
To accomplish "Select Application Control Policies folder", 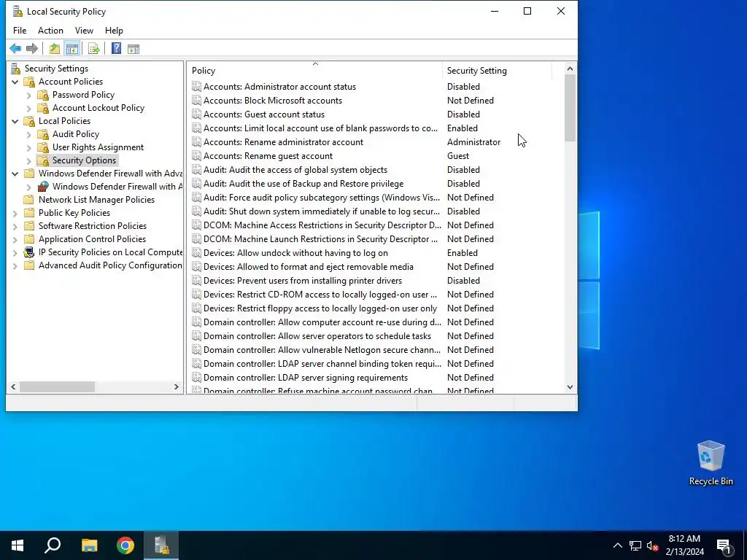I will pos(92,239).
